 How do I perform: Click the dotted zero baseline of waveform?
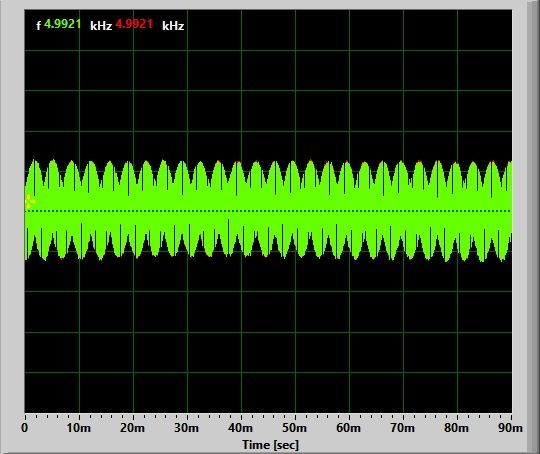point(268,211)
